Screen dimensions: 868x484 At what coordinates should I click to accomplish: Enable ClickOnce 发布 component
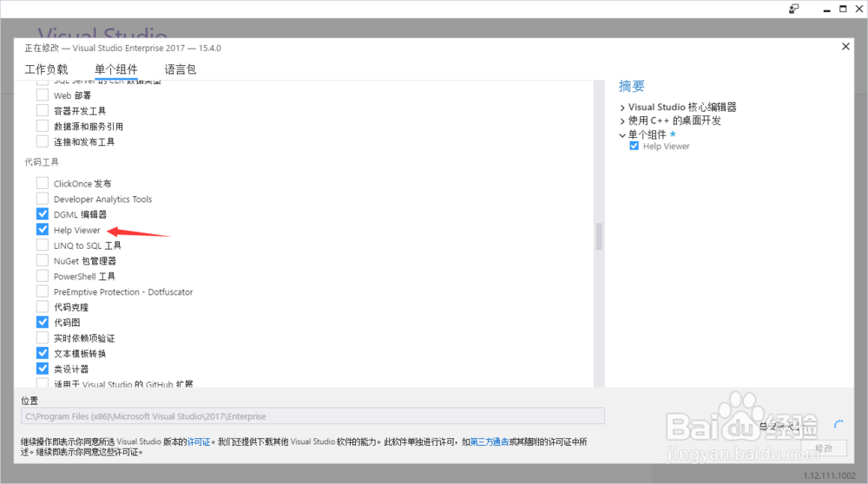click(x=43, y=183)
